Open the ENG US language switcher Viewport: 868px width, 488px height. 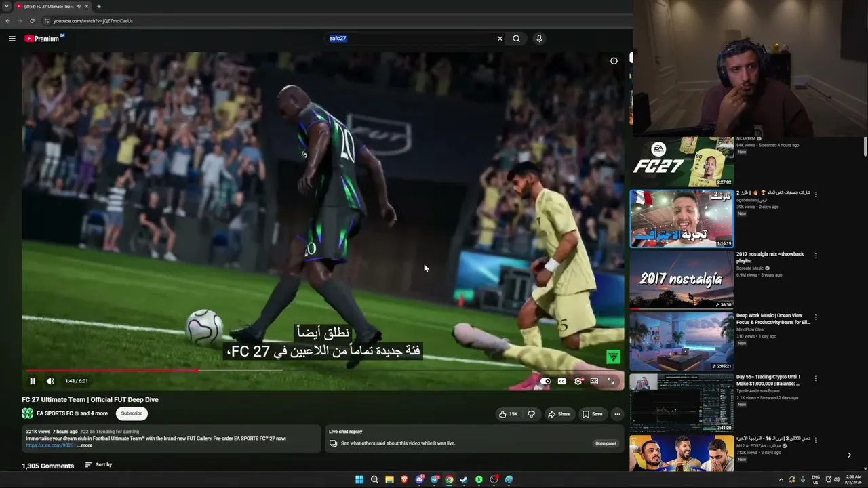816,480
